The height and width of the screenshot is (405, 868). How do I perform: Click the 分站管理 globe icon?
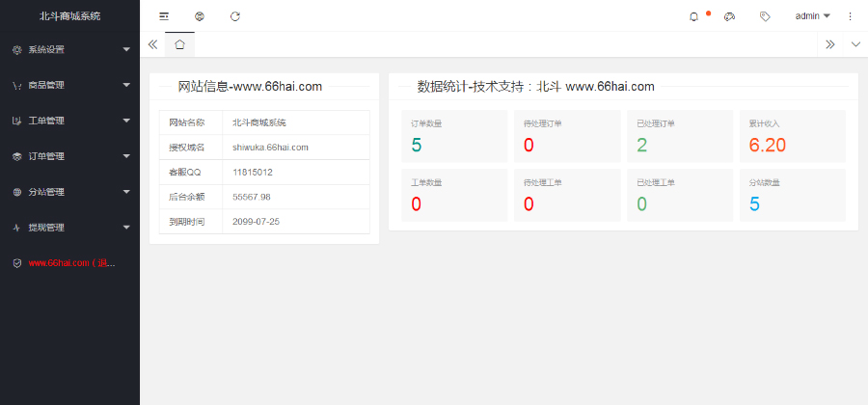17,192
